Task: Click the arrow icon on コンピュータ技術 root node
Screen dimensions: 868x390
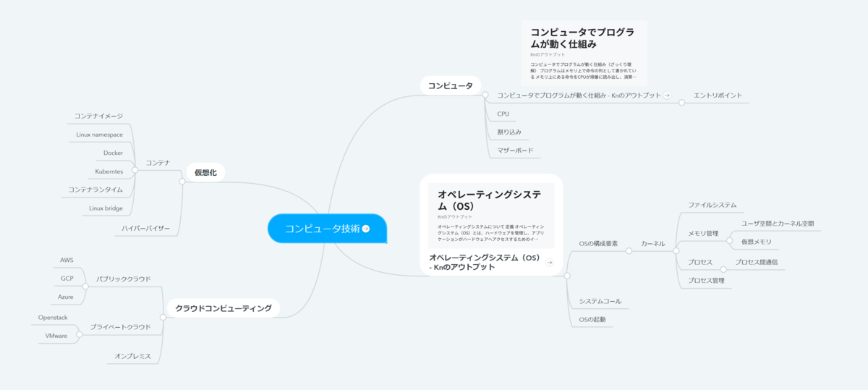Action: pos(366,229)
